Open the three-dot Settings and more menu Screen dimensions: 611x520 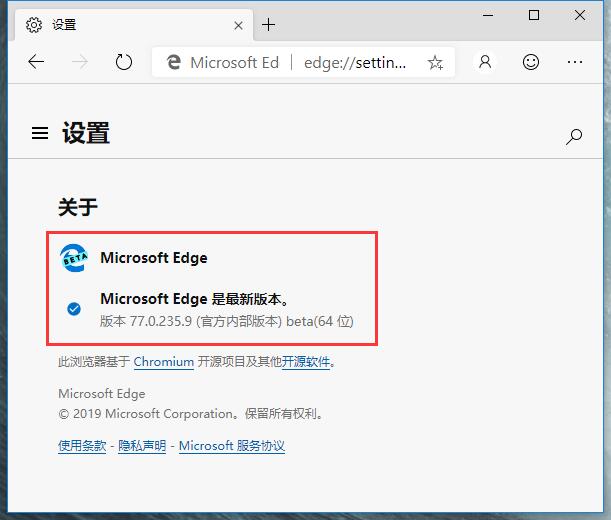575,62
